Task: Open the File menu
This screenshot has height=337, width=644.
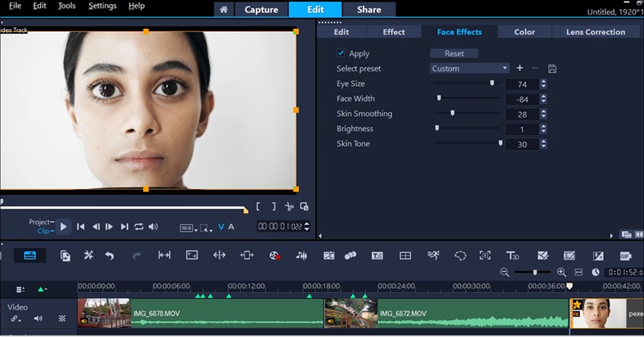Action: (14, 6)
